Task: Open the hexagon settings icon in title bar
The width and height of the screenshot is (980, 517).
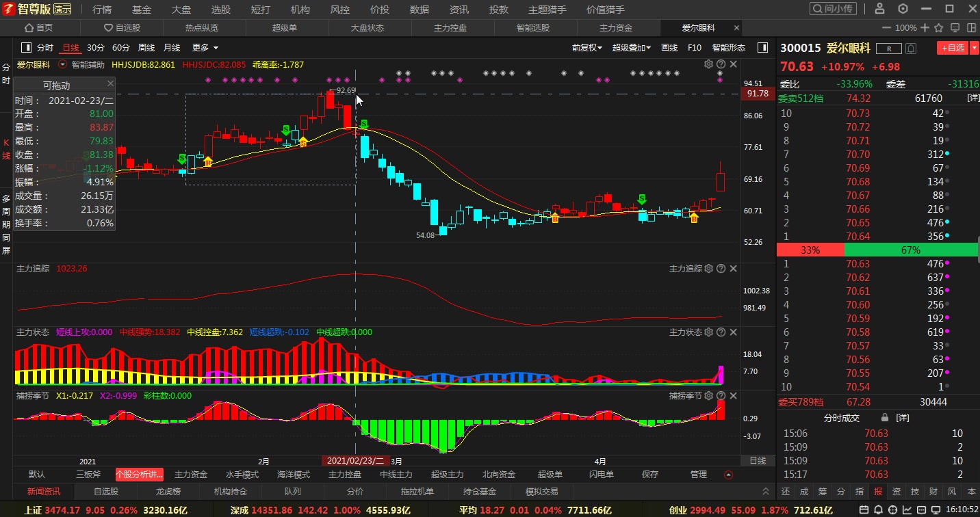Action: click(x=903, y=9)
